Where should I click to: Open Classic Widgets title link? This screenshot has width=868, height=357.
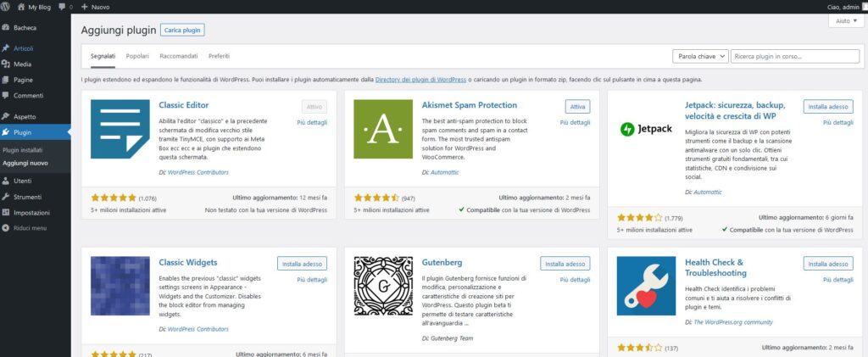point(188,262)
